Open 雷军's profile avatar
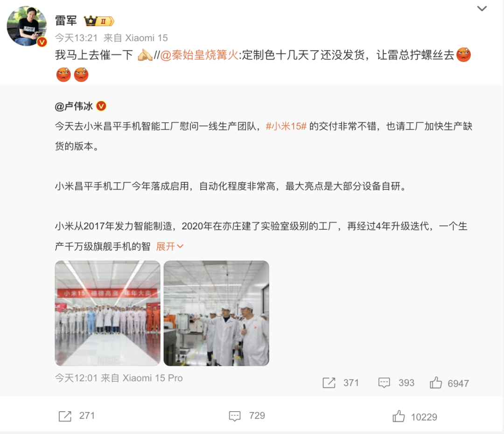This screenshot has width=504, height=434. coord(27,26)
